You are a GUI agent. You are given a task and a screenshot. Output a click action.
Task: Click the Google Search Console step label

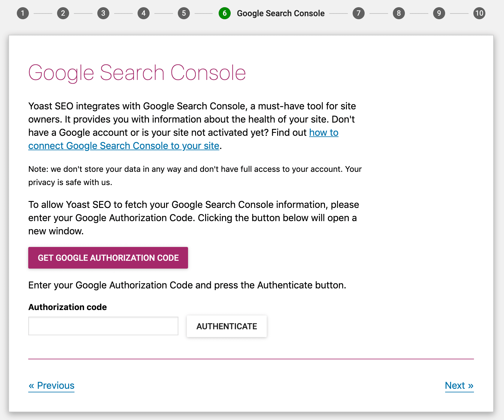pyautogui.click(x=281, y=13)
